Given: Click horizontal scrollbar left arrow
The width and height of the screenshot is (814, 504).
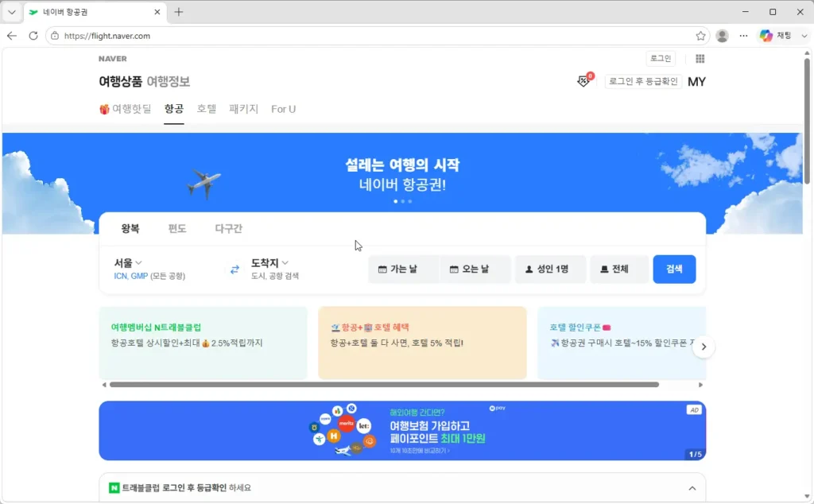Looking at the screenshot, I should [104, 385].
